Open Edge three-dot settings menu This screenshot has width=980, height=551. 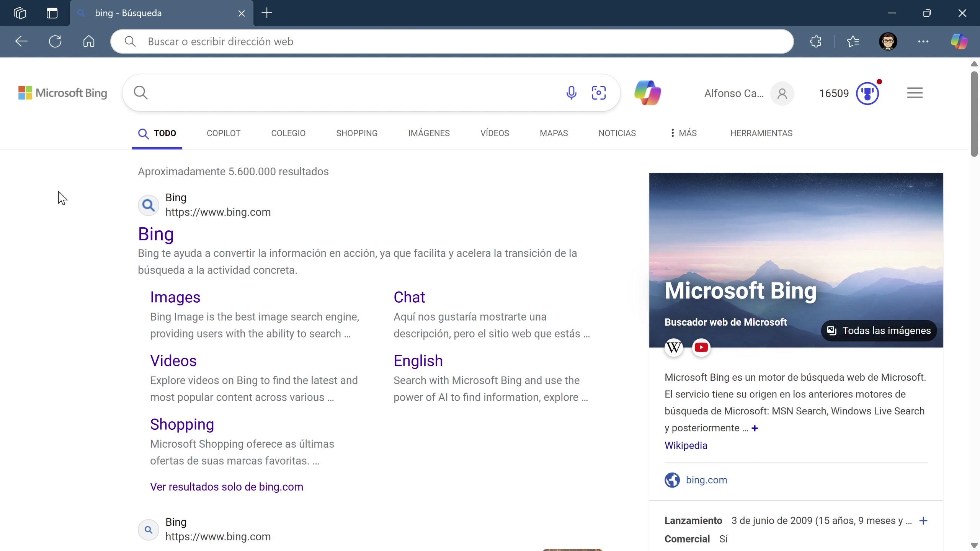(923, 41)
